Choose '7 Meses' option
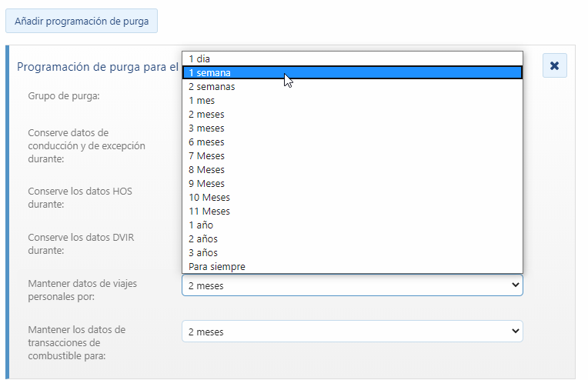Screen dimensions: 588x380 [352, 156]
